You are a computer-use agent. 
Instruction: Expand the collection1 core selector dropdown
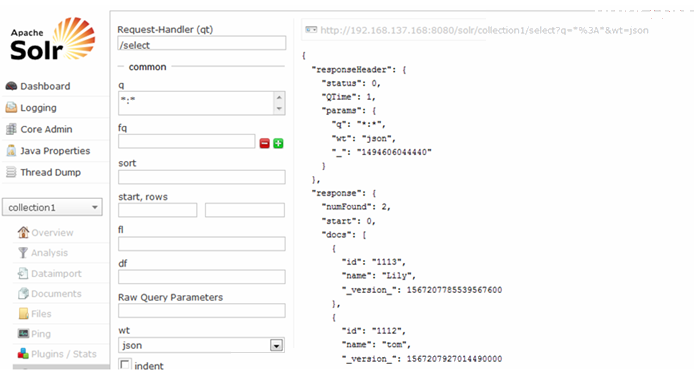point(52,207)
